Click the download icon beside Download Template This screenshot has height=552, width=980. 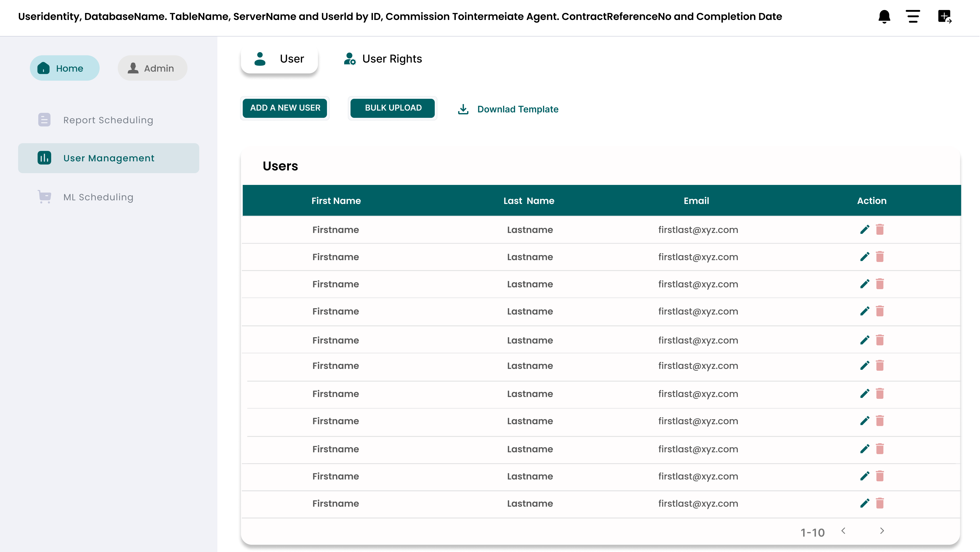coord(463,109)
